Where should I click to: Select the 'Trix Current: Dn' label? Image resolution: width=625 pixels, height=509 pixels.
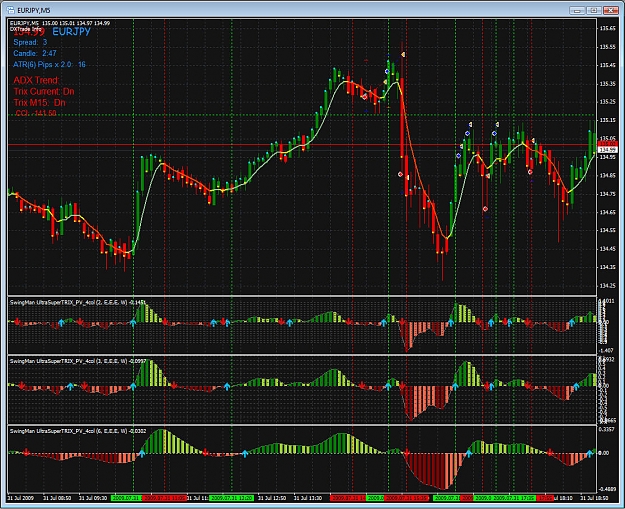[44, 91]
